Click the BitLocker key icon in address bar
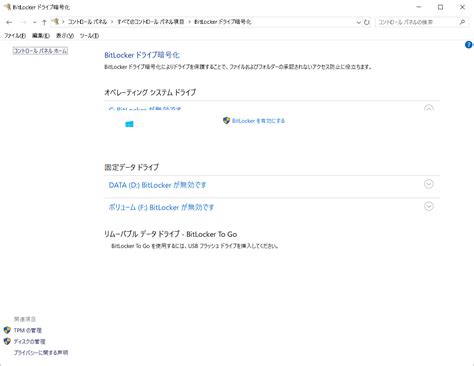The width and height of the screenshot is (474, 366). point(56,22)
